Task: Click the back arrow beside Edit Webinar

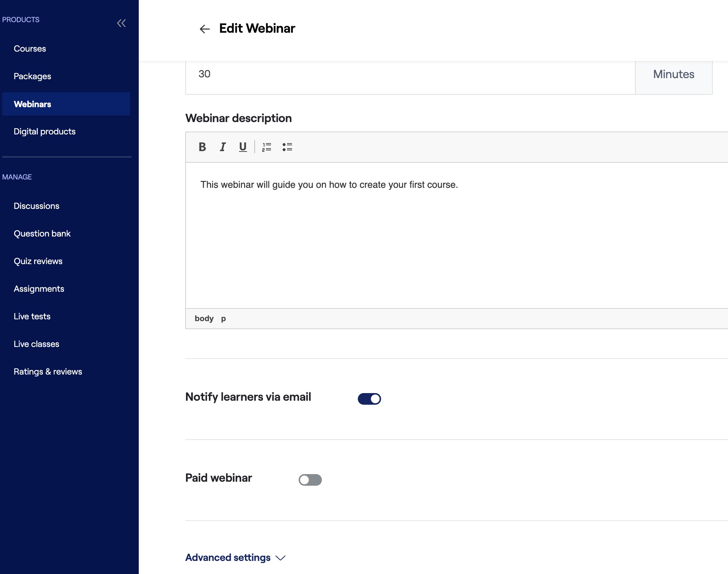Action: pos(205,29)
